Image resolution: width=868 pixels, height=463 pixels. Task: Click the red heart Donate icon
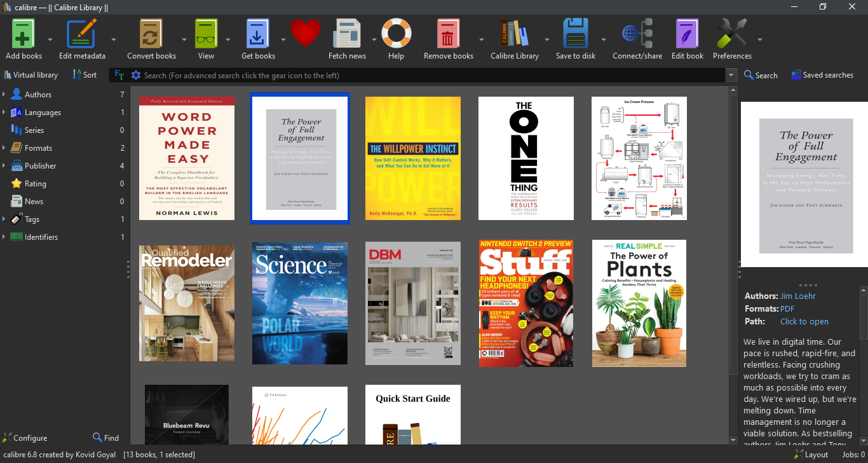coord(306,32)
